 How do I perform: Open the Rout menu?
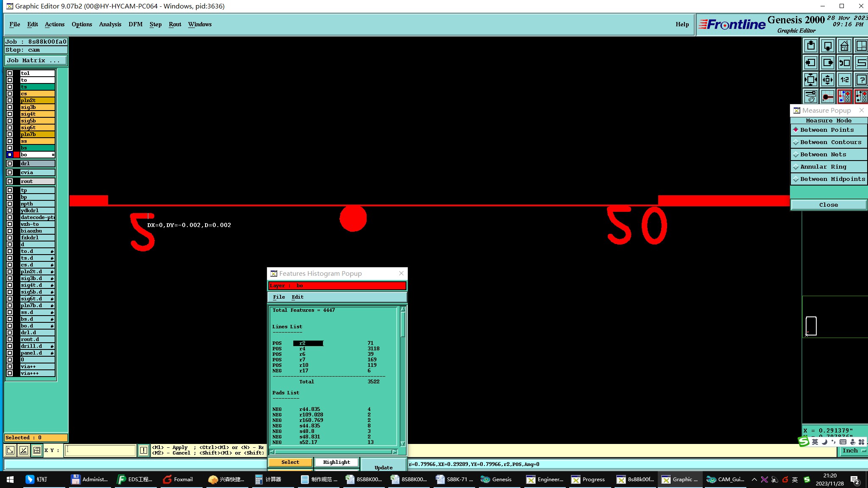175,25
